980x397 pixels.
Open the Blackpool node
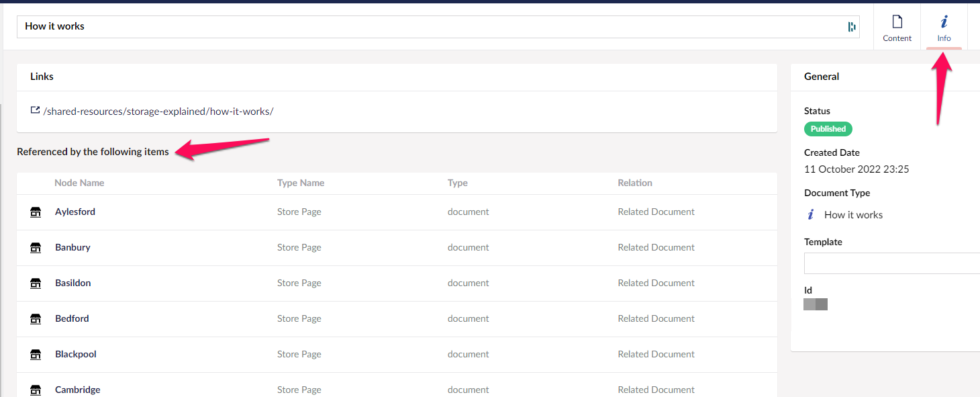[76, 354]
